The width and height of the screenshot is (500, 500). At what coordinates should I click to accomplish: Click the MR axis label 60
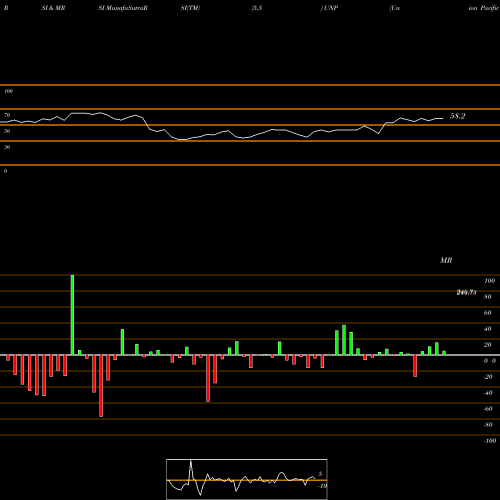488,313
